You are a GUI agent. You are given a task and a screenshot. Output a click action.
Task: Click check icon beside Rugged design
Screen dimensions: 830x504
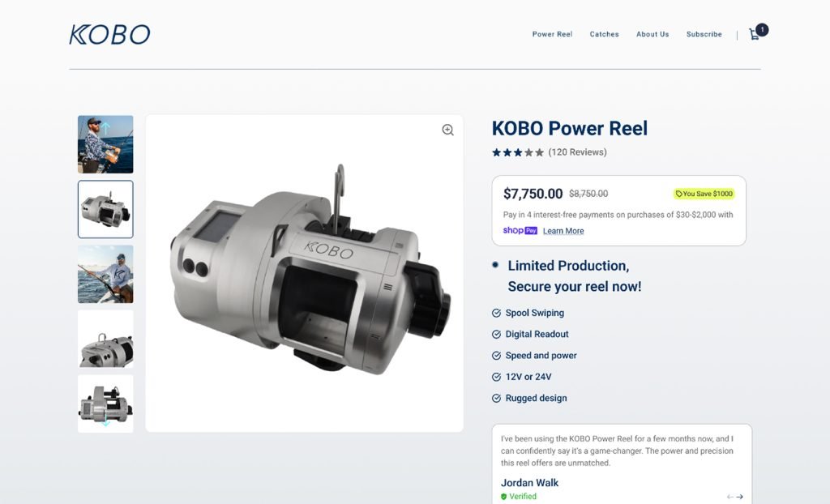[x=496, y=398]
